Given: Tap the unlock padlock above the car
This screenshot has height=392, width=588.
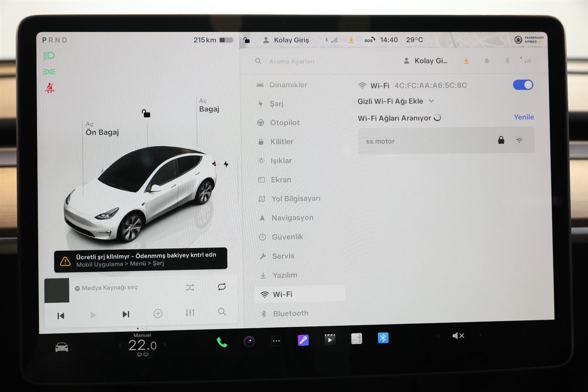Looking at the screenshot, I should (x=146, y=114).
